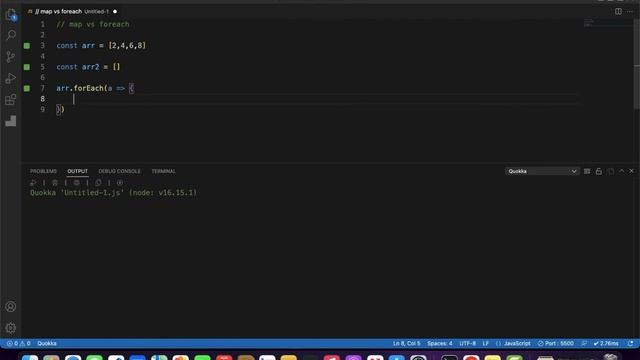Image resolution: width=640 pixels, height=360 pixels.
Task: Click the Quokka 'Untitled-1.js' output line
Action: (x=113, y=193)
